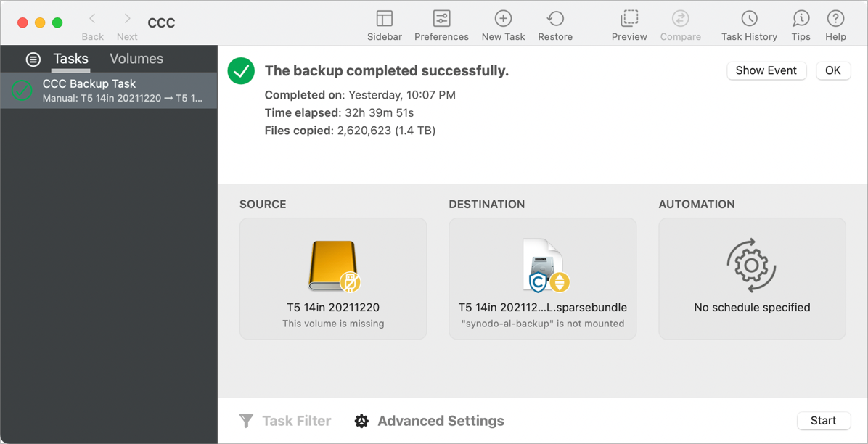Toggle the Sidebar toolbar icon
868x444 pixels.
click(384, 19)
